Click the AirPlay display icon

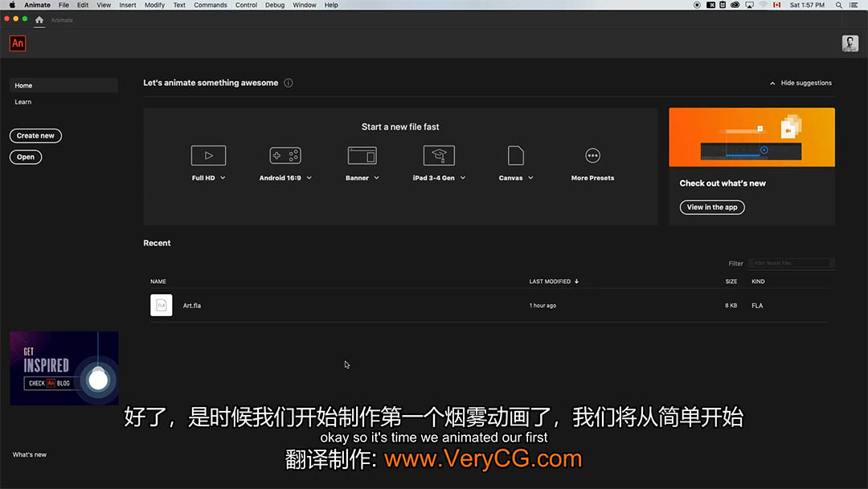(x=749, y=5)
